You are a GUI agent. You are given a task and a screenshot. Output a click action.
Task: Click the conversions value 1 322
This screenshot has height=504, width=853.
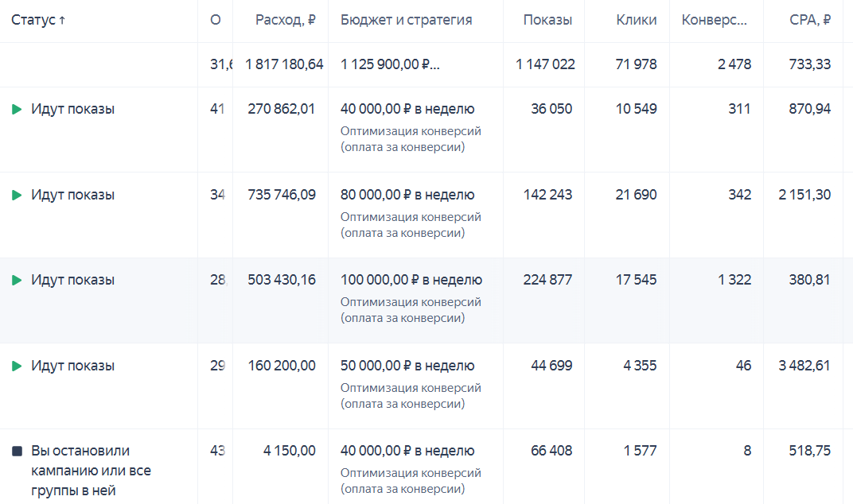tap(734, 281)
